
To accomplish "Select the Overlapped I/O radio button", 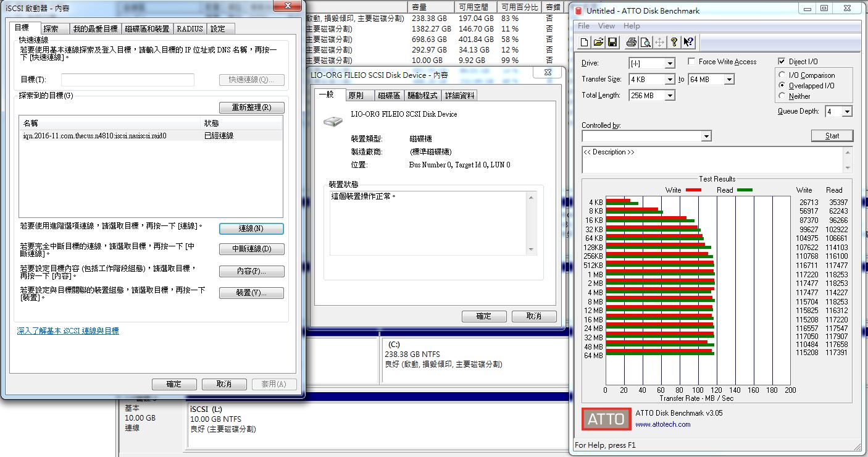I will point(783,86).
